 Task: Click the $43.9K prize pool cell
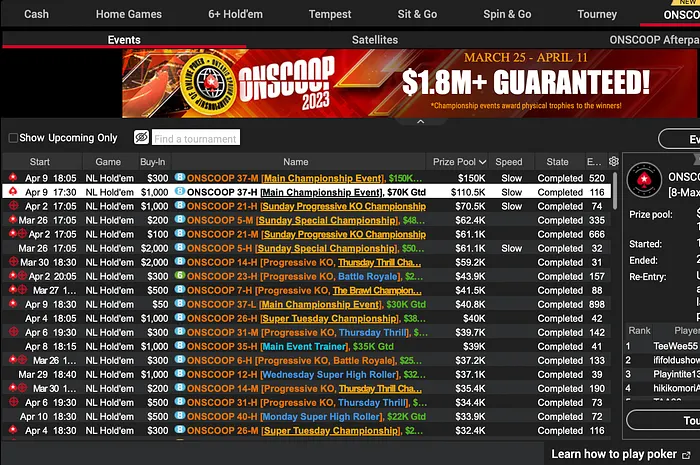click(x=470, y=276)
